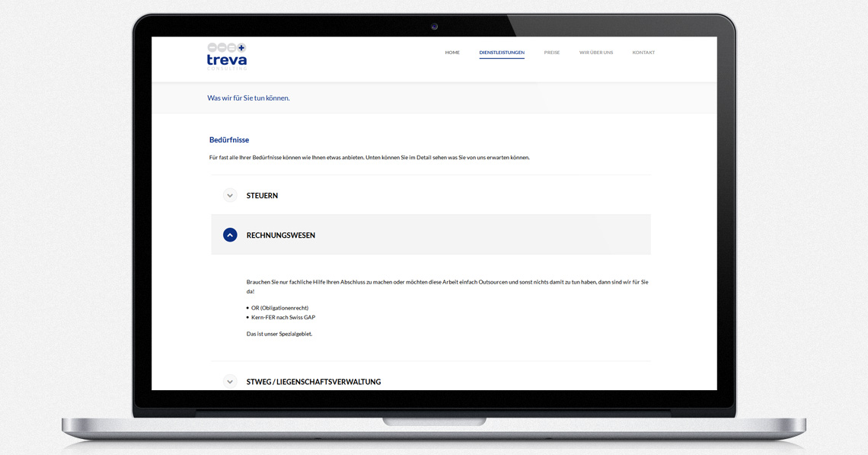This screenshot has width=868, height=455.
Task: Navigate to WIR ÜBER UNS
Action: (595, 53)
